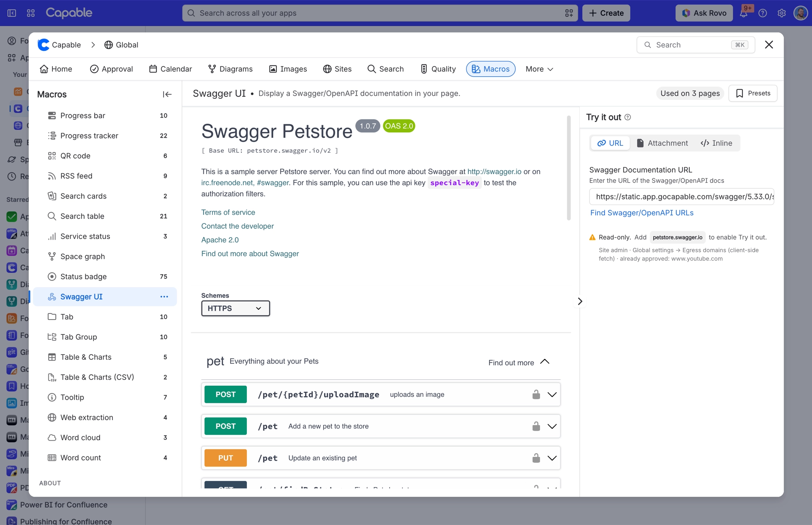Open Space graph macro

105,256
